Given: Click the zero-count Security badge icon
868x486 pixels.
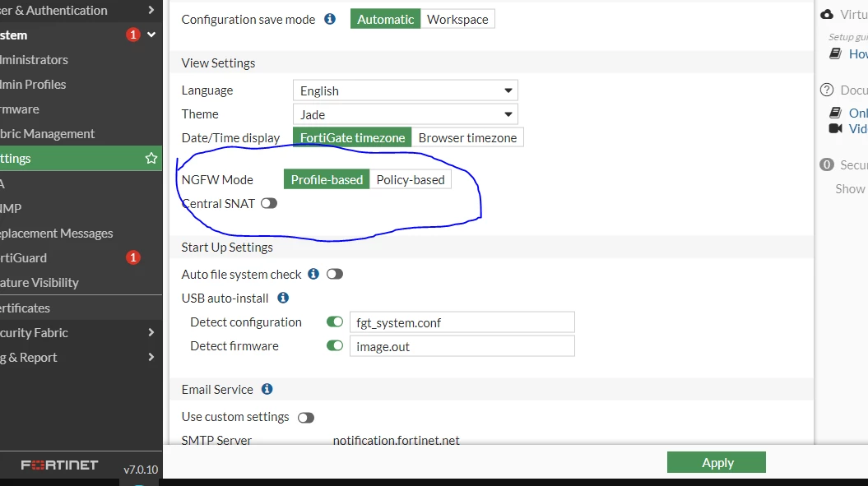Looking at the screenshot, I should point(827,164).
